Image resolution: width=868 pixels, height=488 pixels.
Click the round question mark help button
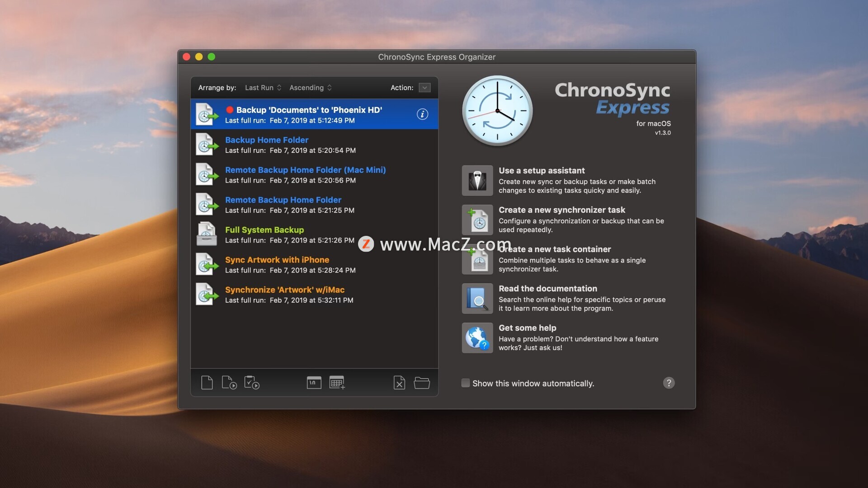[x=669, y=383]
